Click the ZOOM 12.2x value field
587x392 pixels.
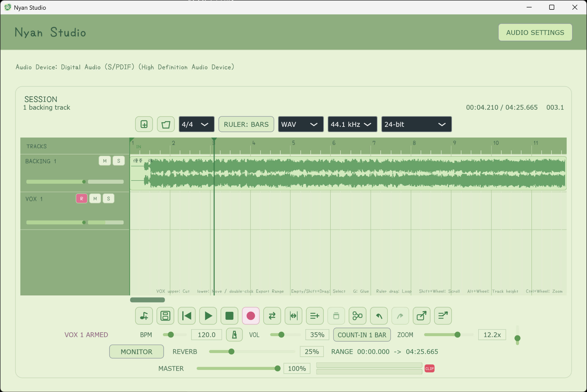pyautogui.click(x=492, y=335)
